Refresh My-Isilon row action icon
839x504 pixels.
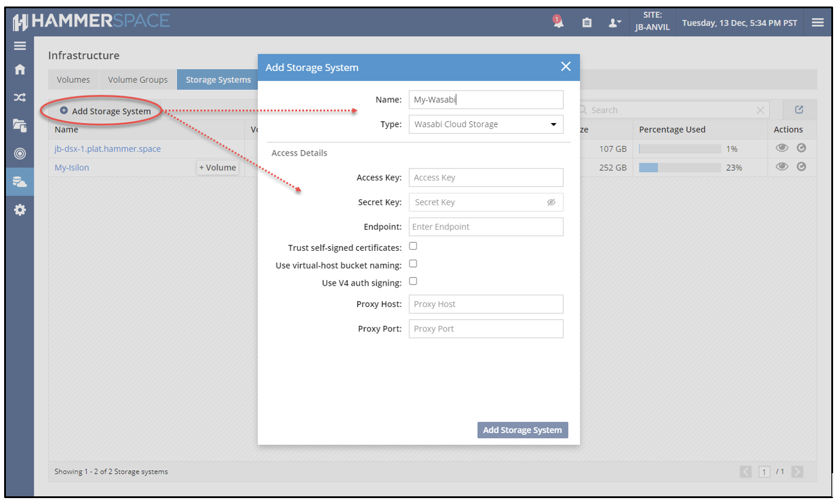(x=801, y=167)
